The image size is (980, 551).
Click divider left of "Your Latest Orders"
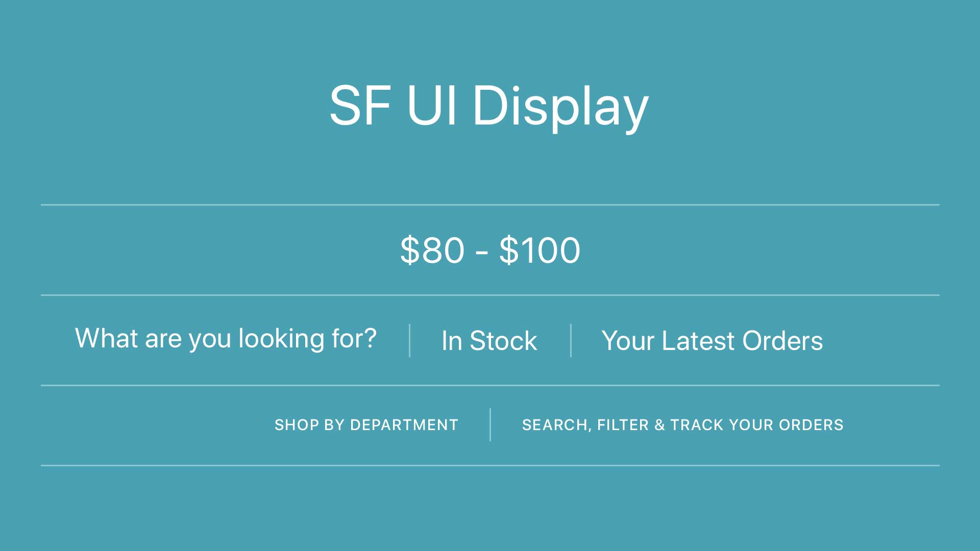pyautogui.click(x=571, y=340)
